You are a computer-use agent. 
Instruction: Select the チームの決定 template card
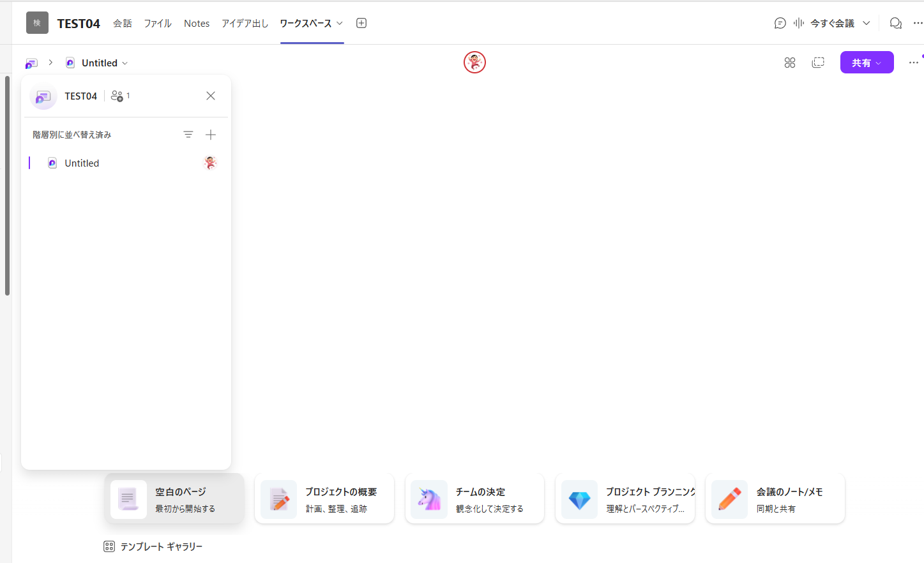pyautogui.click(x=474, y=499)
